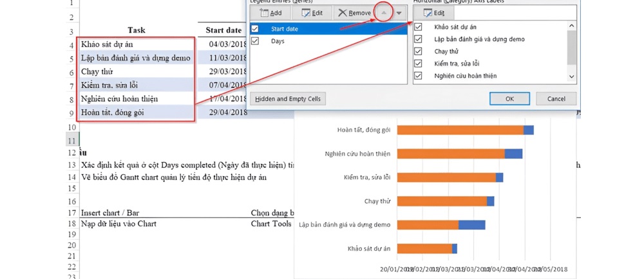Viewport: 644px width, 279px height.
Task: Click chart axis label Nghiên cứu hoàn thiện
Action: 357,154
